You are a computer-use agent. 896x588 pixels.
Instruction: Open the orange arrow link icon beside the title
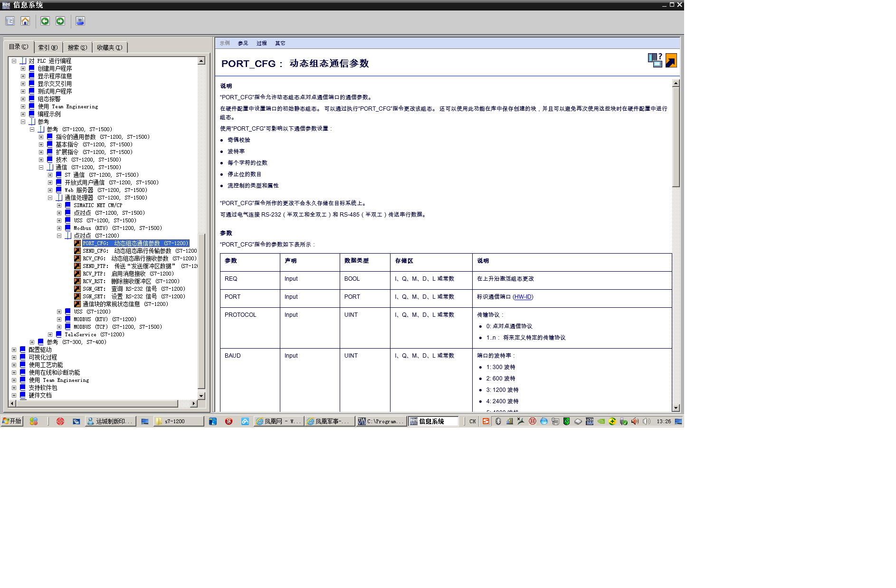click(x=671, y=61)
